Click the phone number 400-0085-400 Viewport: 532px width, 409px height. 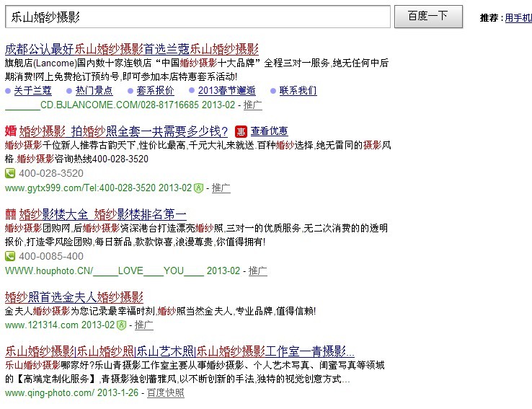tap(51, 256)
